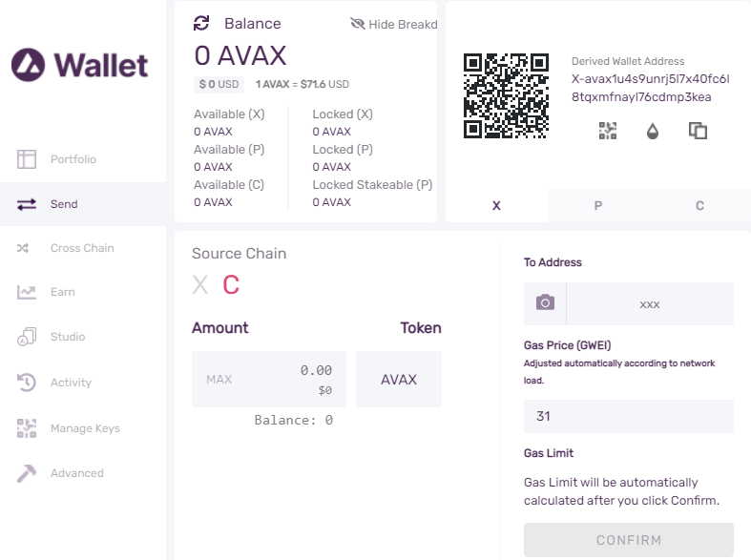The height and width of the screenshot is (560, 751).
Task: Click the faucet water drop icon
Action: (653, 131)
